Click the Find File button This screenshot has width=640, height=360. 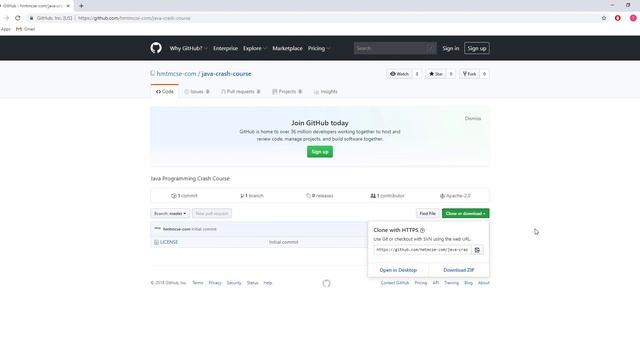click(427, 213)
